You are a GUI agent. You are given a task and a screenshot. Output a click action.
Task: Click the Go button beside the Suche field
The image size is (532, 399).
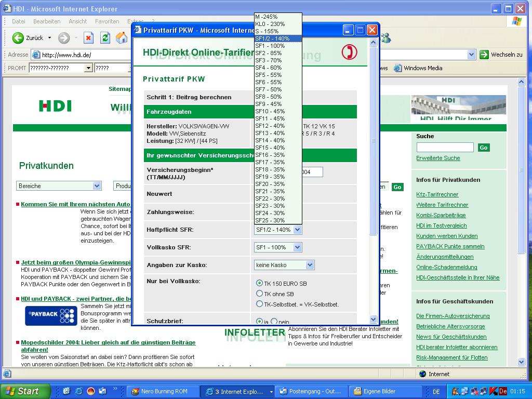[x=484, y=148]
